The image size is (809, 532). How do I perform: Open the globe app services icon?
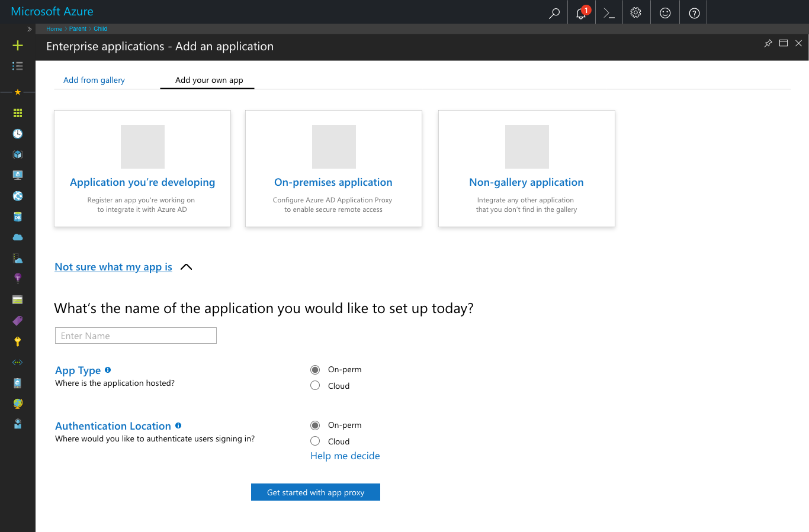point(18,196)
